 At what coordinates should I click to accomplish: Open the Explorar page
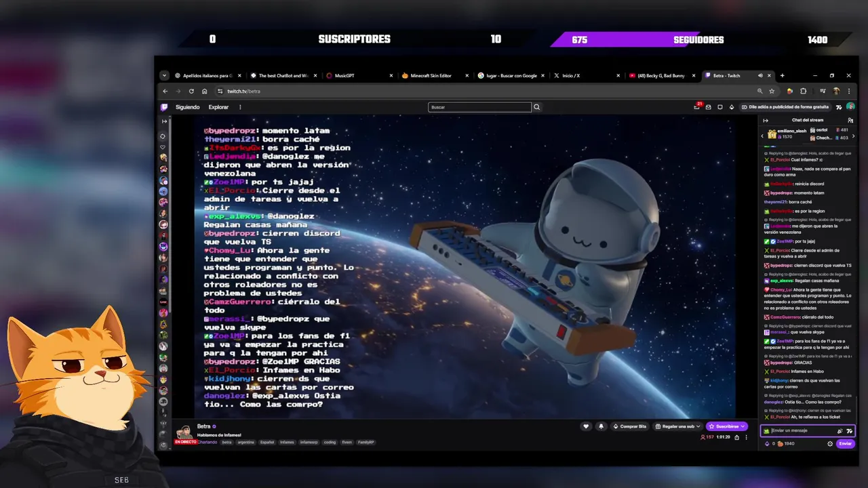218,107
